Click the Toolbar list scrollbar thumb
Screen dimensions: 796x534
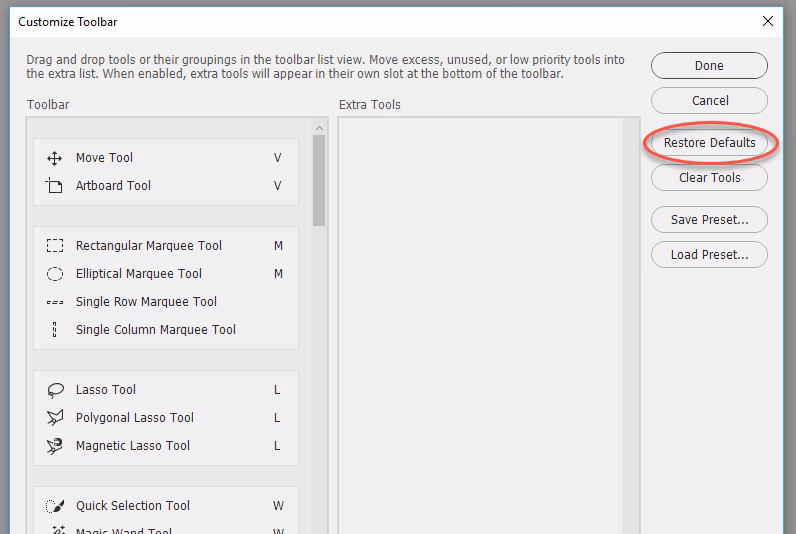(x=319, y=180)
